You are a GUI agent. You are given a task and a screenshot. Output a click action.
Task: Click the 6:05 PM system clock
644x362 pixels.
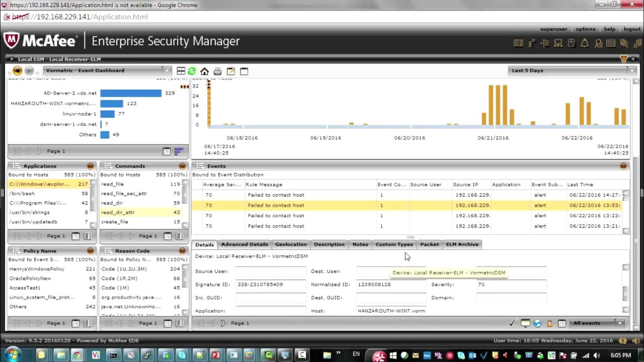point(621,355)
